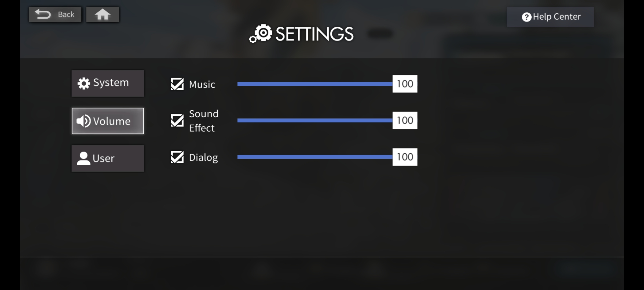
Task: Select the Volume settings tab
Action: click(108, 121)
